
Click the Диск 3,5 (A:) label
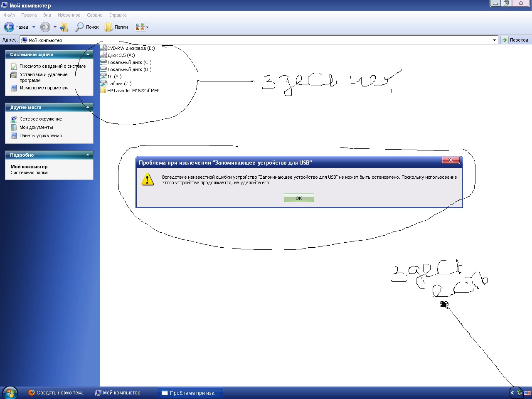(121, 55)
